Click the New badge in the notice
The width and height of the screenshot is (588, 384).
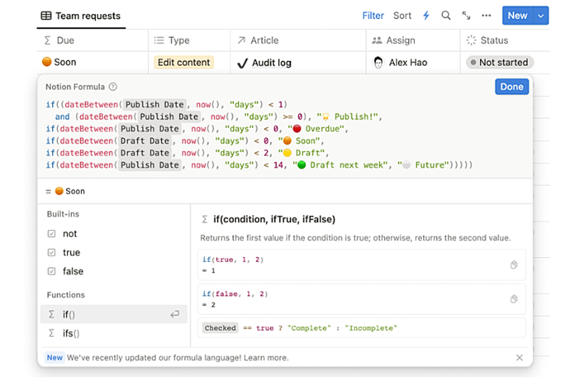tap(55, 357)
